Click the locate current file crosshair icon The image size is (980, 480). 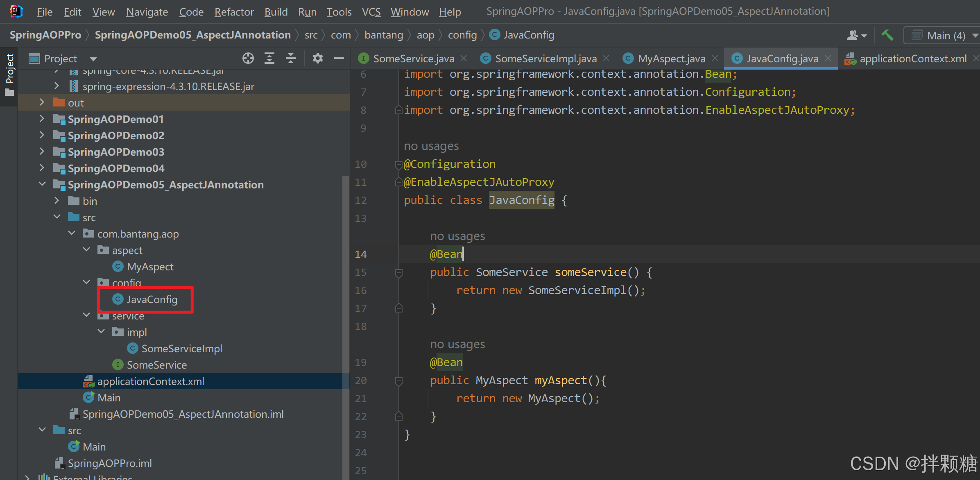point(248,59)
